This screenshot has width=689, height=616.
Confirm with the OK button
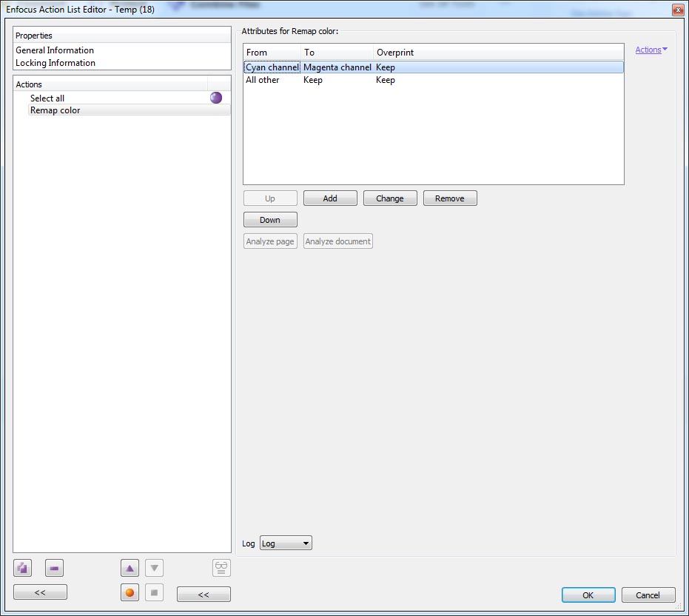click(588, 595)
